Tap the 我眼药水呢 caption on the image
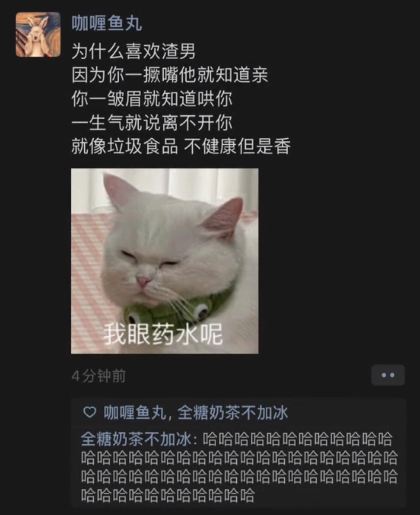 [x=163, y=334]
